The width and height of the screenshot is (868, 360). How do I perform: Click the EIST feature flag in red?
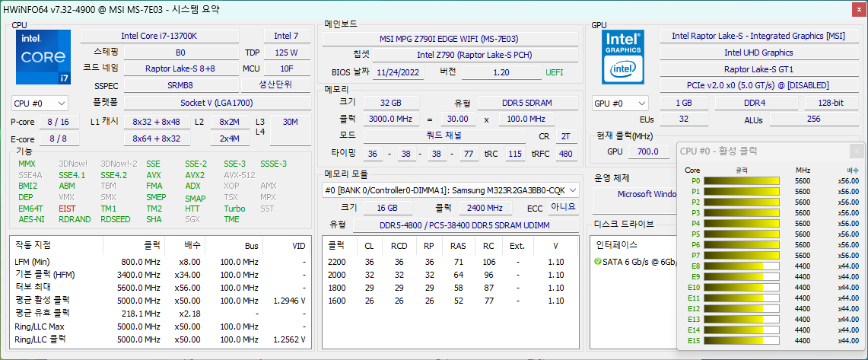(67, 209)
